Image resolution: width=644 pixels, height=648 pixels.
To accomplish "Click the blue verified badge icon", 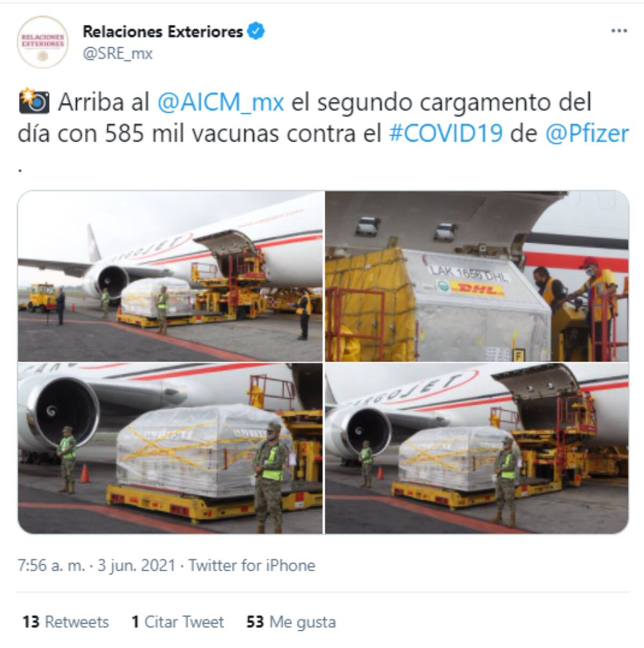I will (256, 32).
